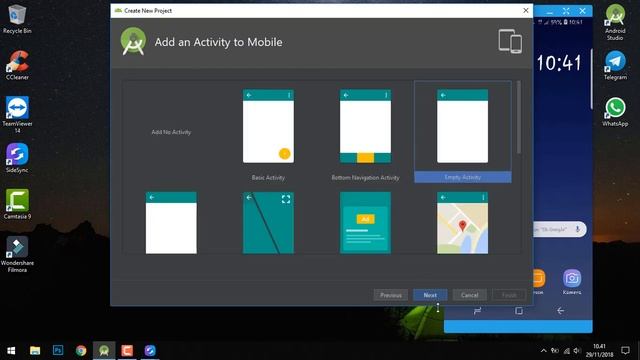
Task: Open WhatsApp desktop shortcut
Action: pyautogui.click(x=615, y=112)
